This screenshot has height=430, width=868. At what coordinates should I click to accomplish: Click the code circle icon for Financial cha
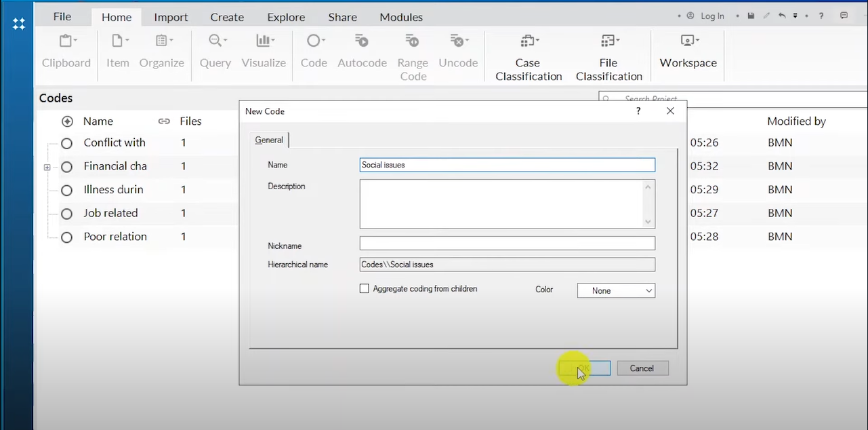tap(66, 167)
